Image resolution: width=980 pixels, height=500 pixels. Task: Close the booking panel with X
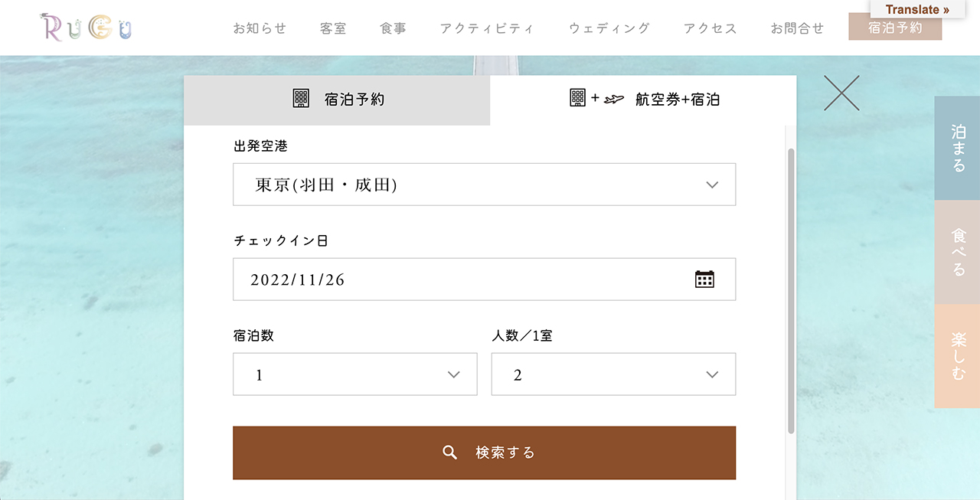tap(841, 93)
